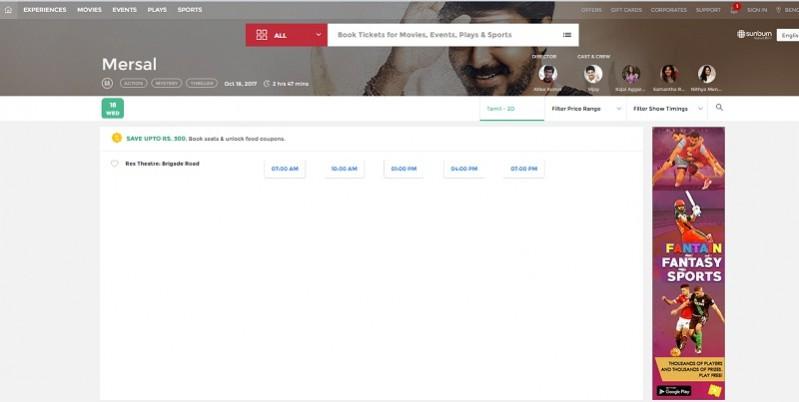Open the Sports menu

point(190,10)
